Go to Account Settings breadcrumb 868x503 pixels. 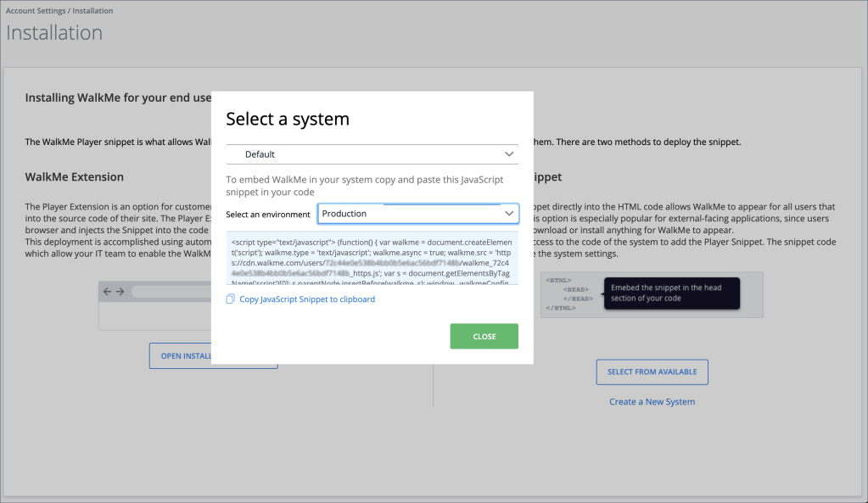tap(34, 11)
